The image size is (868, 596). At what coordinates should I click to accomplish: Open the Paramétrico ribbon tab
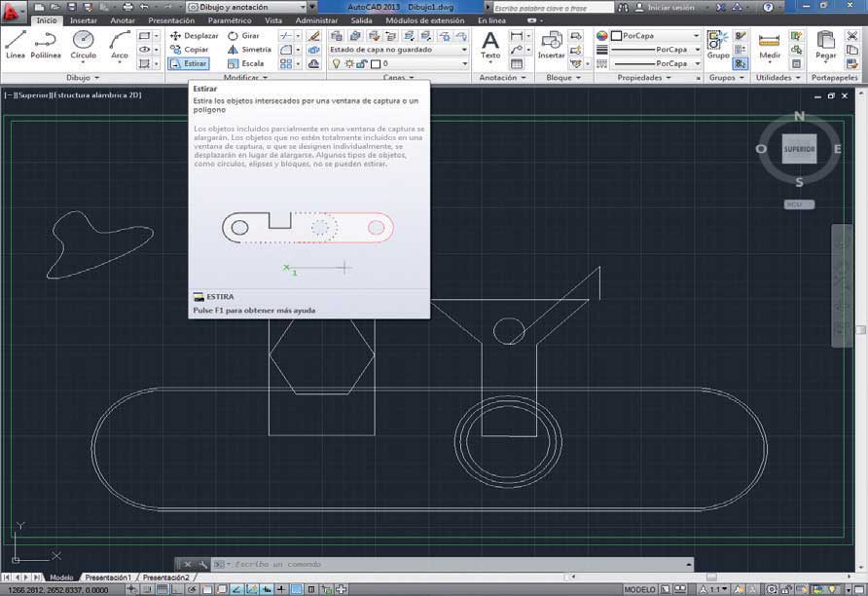(229, 20)
